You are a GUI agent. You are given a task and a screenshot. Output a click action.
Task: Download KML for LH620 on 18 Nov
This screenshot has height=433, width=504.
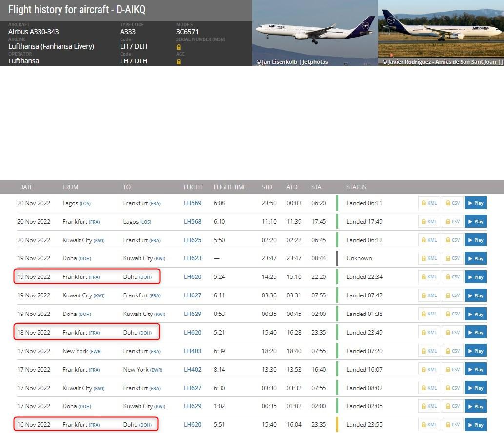(429, 332)
